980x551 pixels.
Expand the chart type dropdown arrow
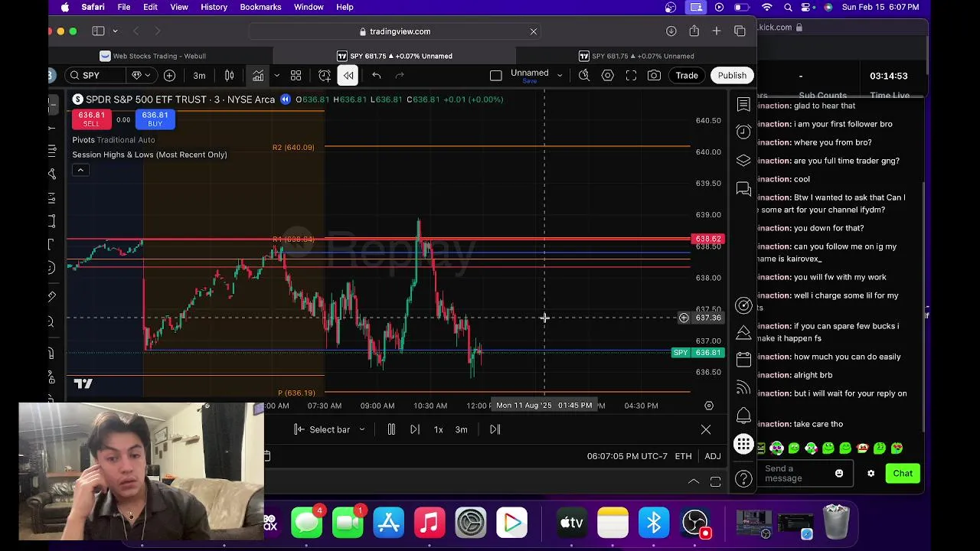tap(276, 75)
